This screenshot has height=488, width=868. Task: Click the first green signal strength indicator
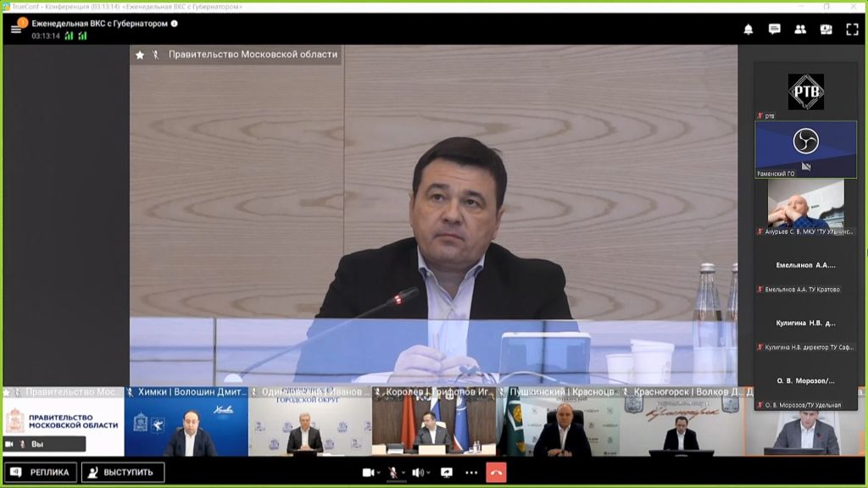click(x=70, y=36)
